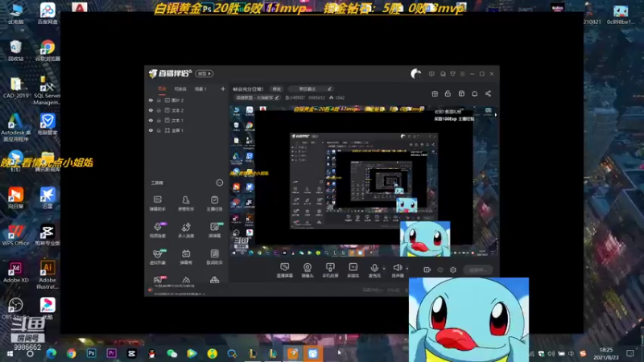This screenshot has height=362, width=644.
Task: Hide the 文本 2 layer
Action: pyautogui.click(x=151, y=110)
